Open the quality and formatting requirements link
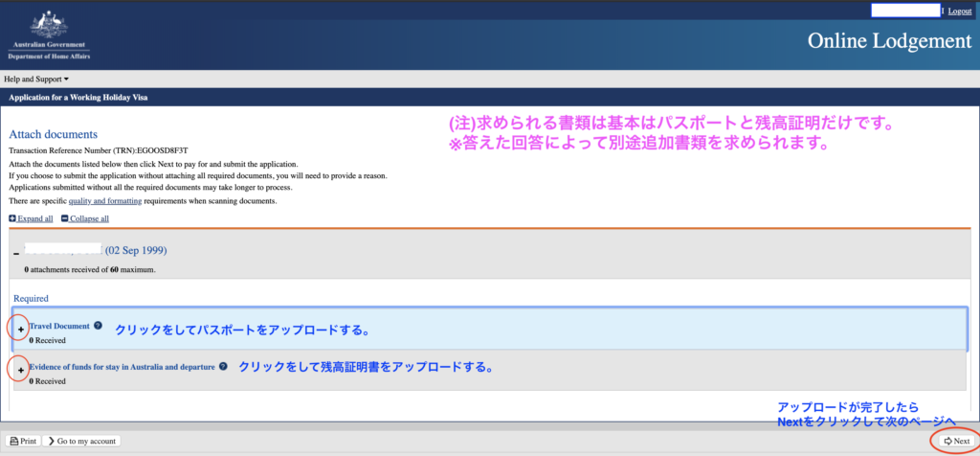The image size is (980, 456). (x=105, y=201)
